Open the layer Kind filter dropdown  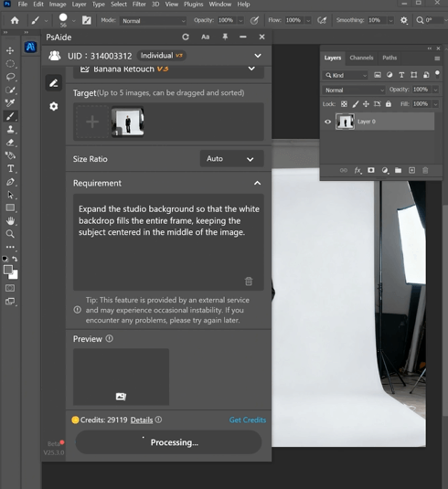346,75
